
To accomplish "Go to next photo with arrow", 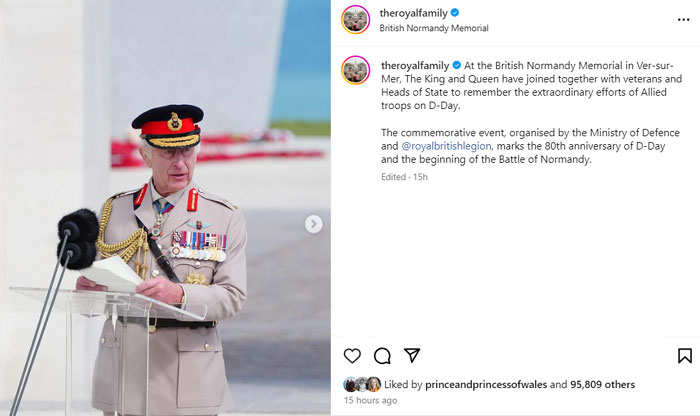I will pyautogui.click(x=313, y=224).
